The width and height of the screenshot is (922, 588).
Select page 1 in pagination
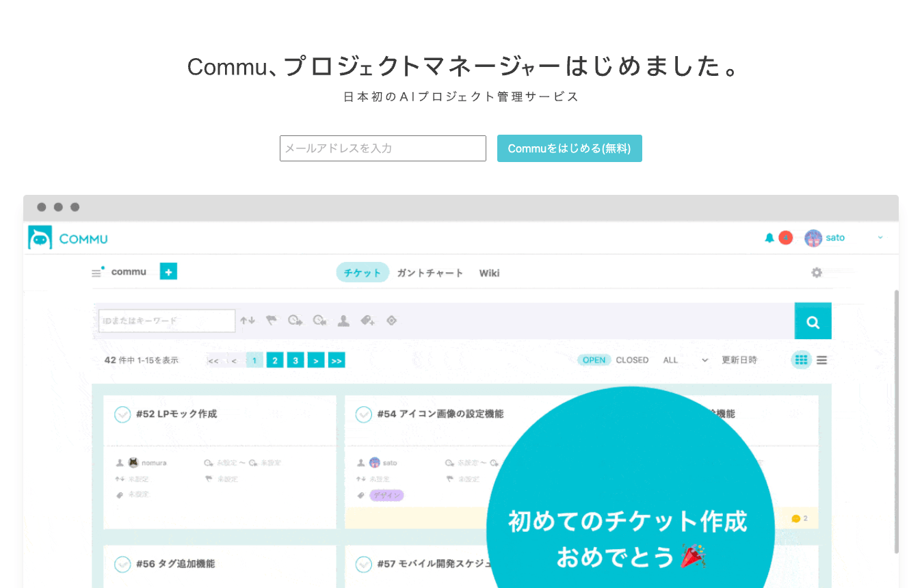click(x=254, y=360)
